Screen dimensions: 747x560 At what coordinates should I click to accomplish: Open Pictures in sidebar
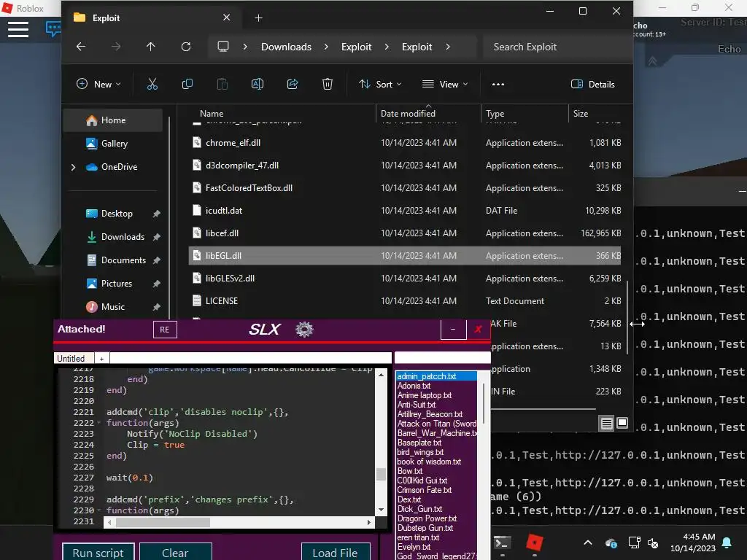coord(117,284)
